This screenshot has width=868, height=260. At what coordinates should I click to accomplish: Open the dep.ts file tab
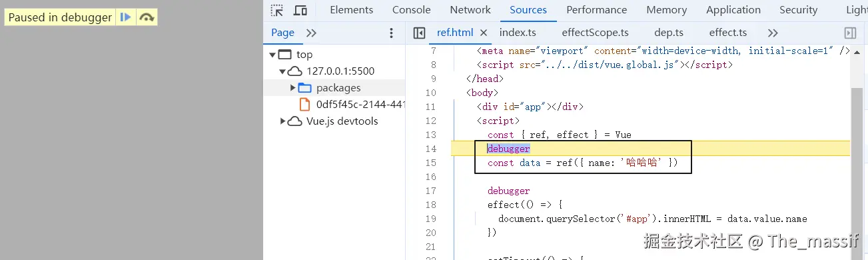[669, 33]
